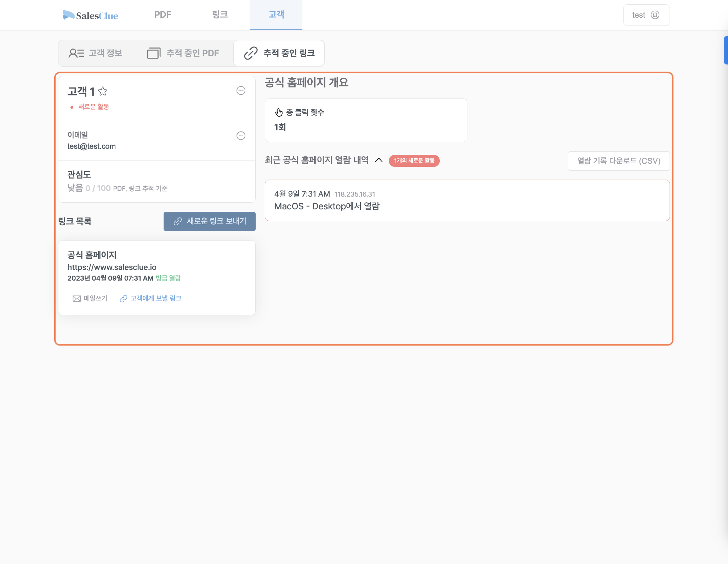Switch to 추적 중인 PDF sub-tab
This screenshot has width=728, height=564.
[183, 53]
